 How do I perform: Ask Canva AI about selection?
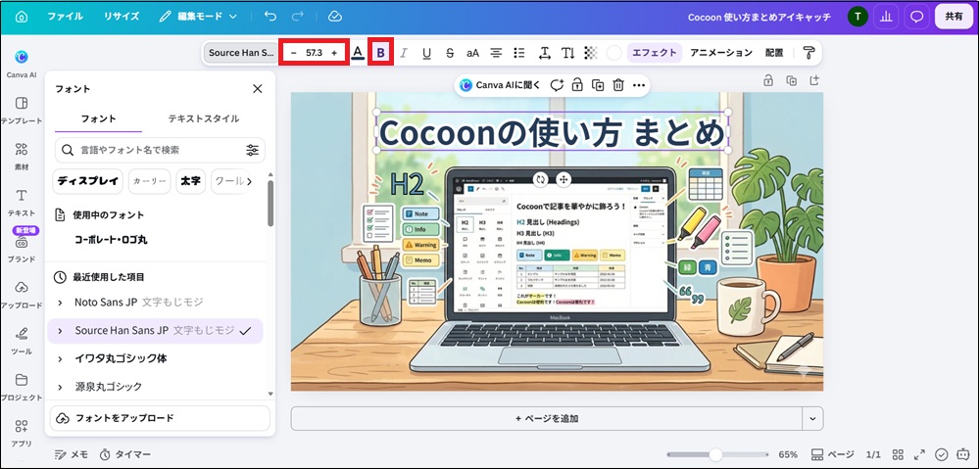pyautogui.click(x=500, y=85)
